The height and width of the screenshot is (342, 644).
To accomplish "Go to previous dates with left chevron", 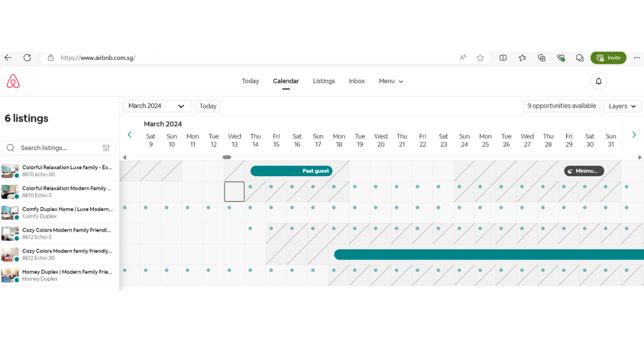I will [x=130, y=135].
